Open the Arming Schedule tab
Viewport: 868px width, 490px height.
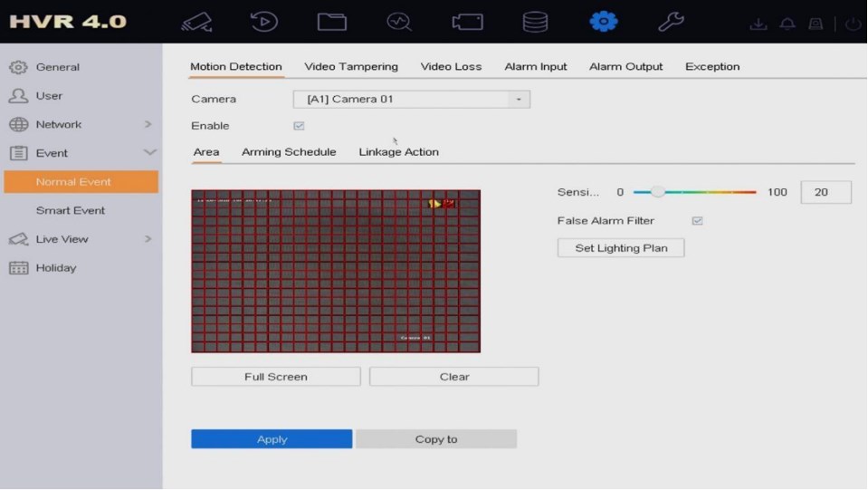(x=289, y=152)
